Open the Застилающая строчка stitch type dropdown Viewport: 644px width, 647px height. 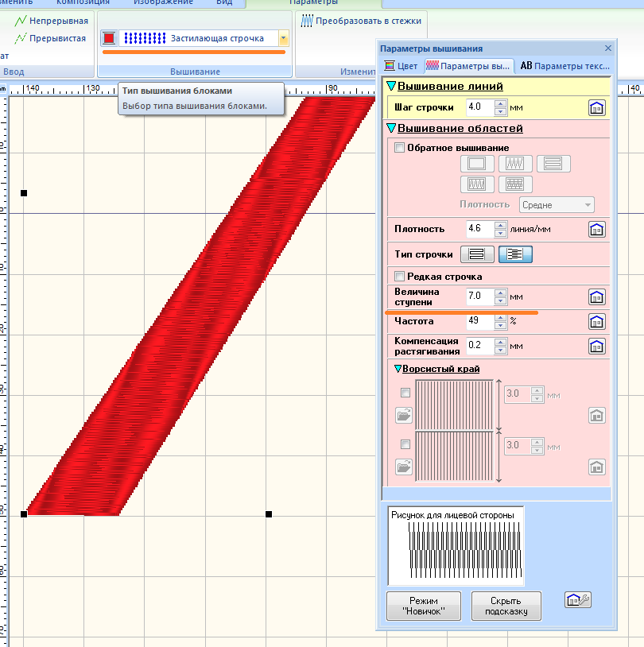tap(283, 38)
